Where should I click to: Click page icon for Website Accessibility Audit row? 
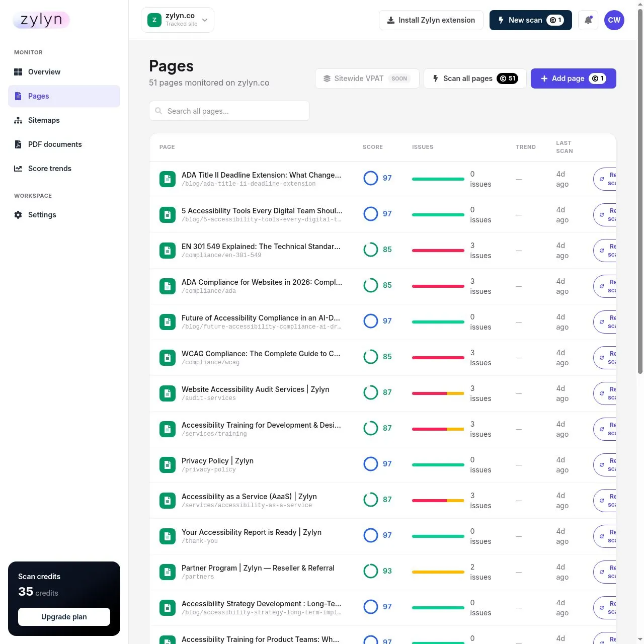[168, 393]
